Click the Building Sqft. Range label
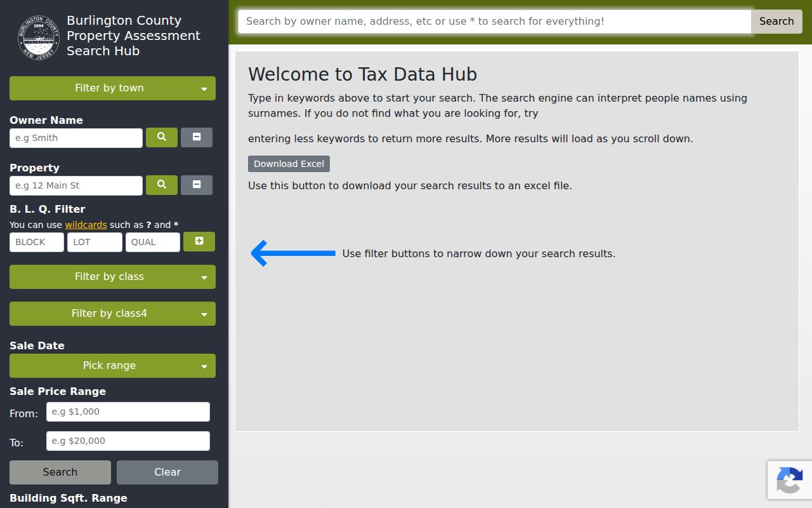 [x=69, y=498]
